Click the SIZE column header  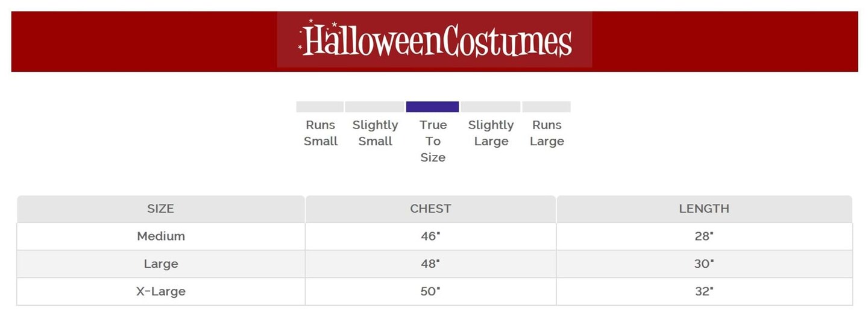point(160,209)
